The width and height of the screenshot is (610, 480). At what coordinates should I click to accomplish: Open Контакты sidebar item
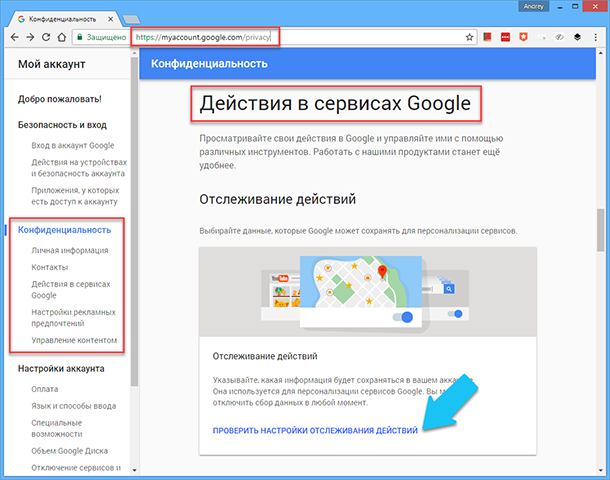(x=50, y=267)
